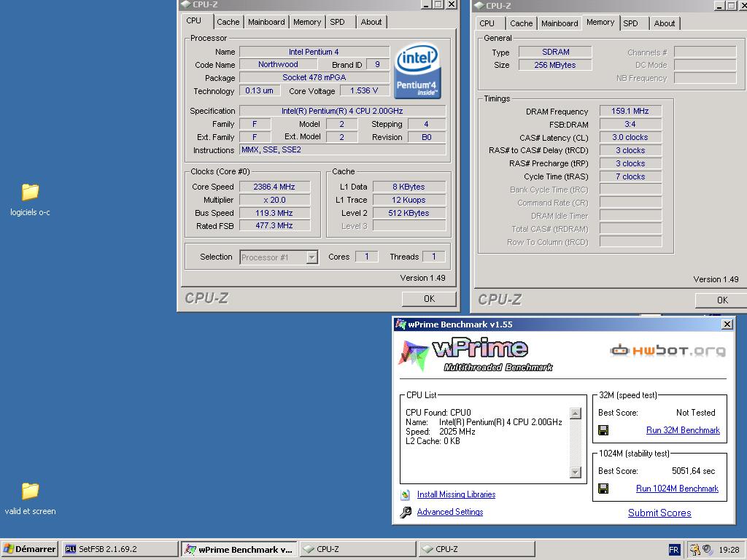Click the right CPU-Z title bar icon
The width and height of the screenshot is (747, 560).
(x=479, y=5)
